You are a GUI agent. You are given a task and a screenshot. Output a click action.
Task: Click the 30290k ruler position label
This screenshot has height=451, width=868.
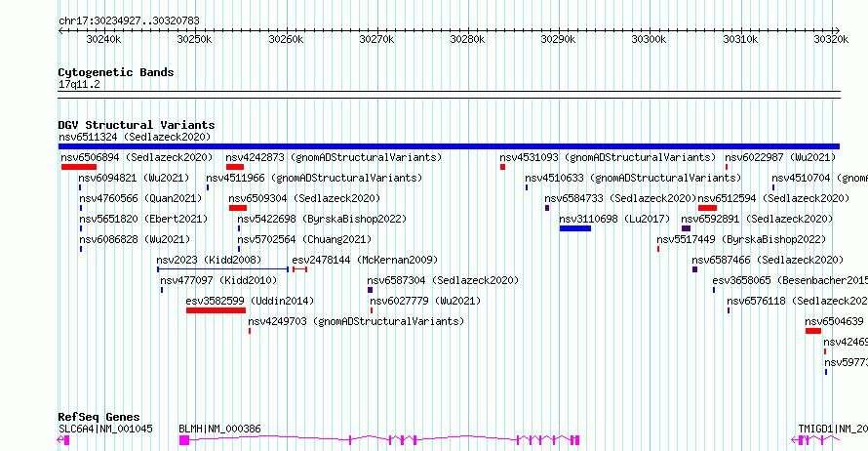click(558, 39)
